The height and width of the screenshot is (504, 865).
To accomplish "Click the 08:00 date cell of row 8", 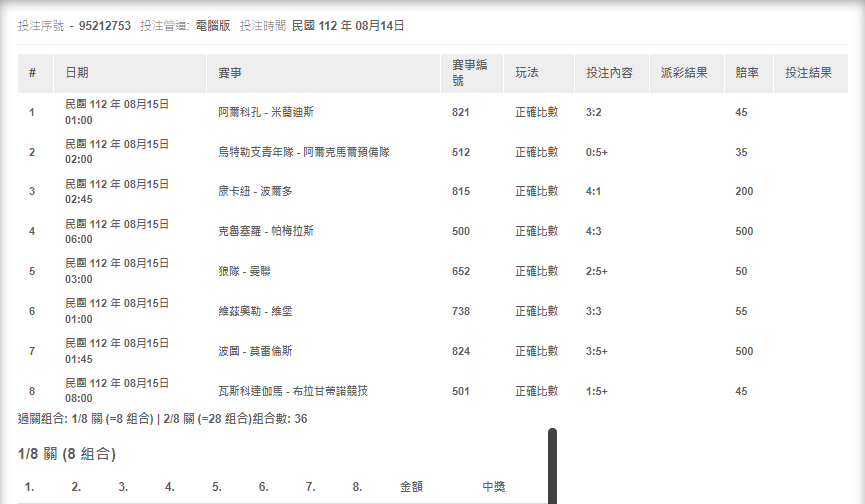I will [x=117, y=390].
